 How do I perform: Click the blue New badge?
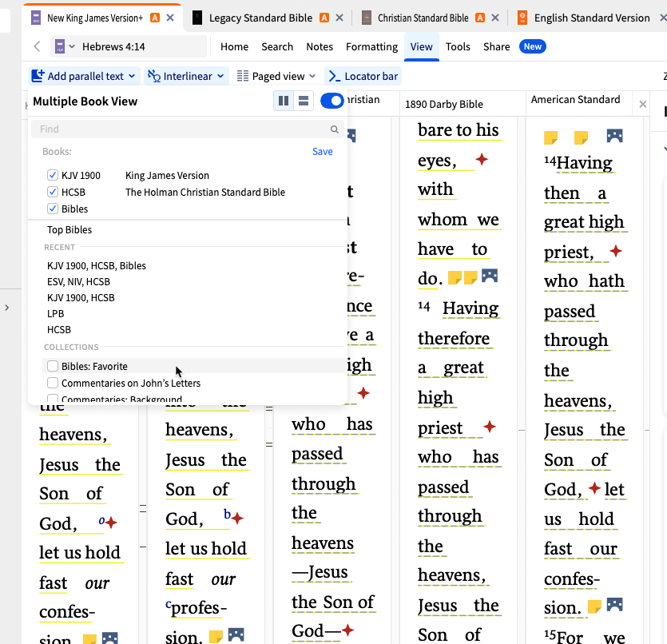coord(533,46)
